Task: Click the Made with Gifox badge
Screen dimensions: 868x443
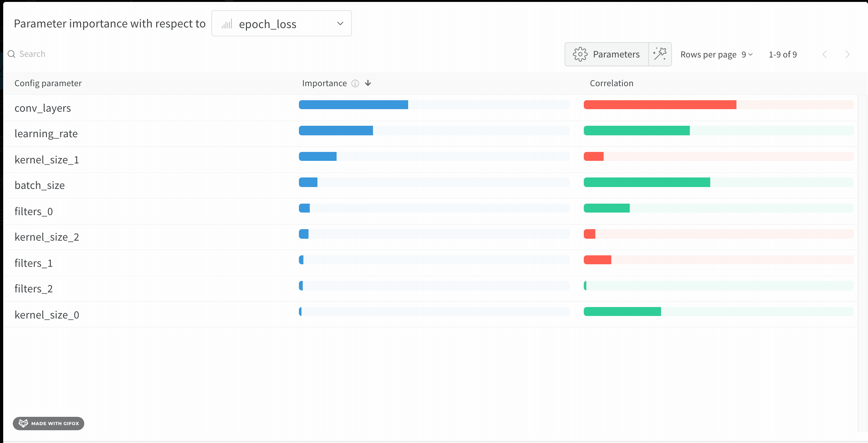Action: coord(49,423)
